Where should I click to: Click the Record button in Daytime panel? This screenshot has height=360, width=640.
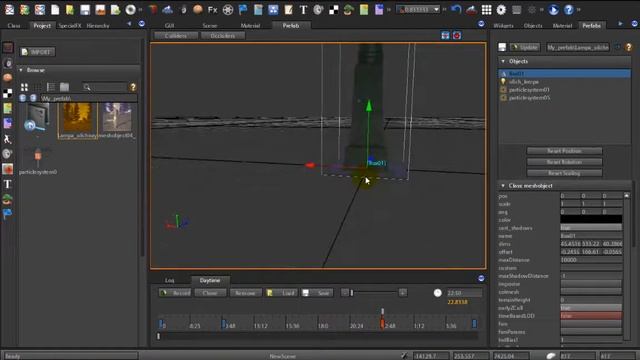point(176,293)
